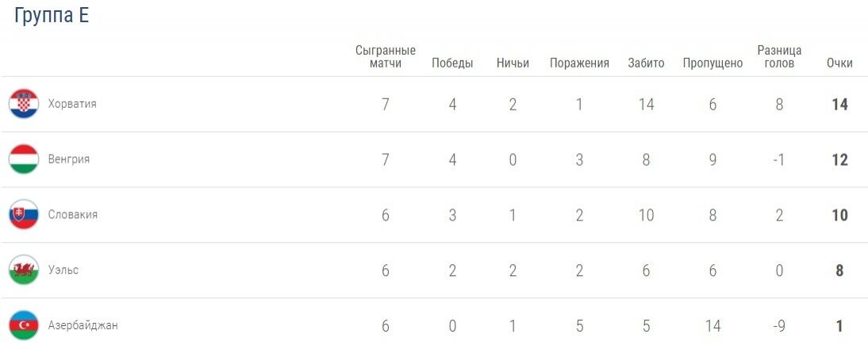Click the Ничьи column header
Viewport: 868px width, 353px height.
tap(513, 63)
